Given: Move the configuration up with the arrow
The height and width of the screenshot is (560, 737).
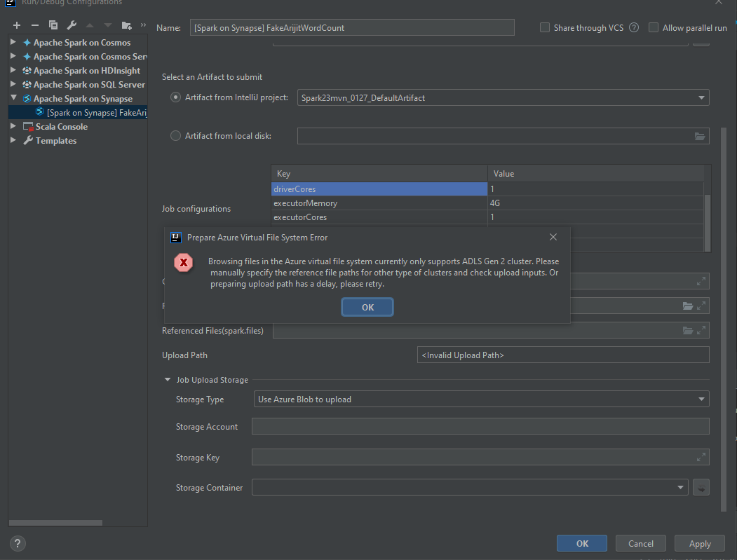Looking at the screenshot, I should coord(90,25).
